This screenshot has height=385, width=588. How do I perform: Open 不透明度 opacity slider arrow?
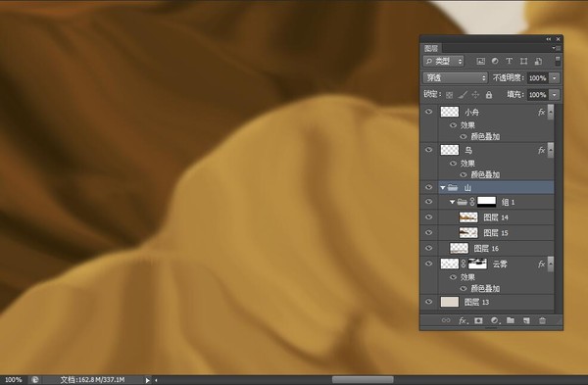click(555, 78)
